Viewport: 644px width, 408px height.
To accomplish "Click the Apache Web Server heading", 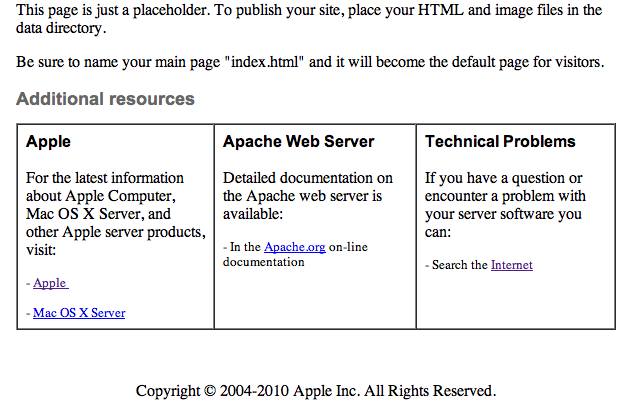I will coord(299,141).
